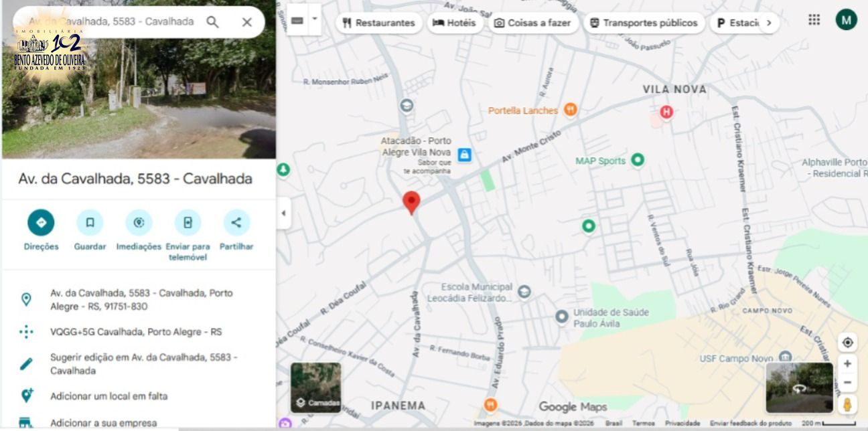Toggle the Camadas satellite layers view
This screenshot has height=431, width=868.
[315, 386]
